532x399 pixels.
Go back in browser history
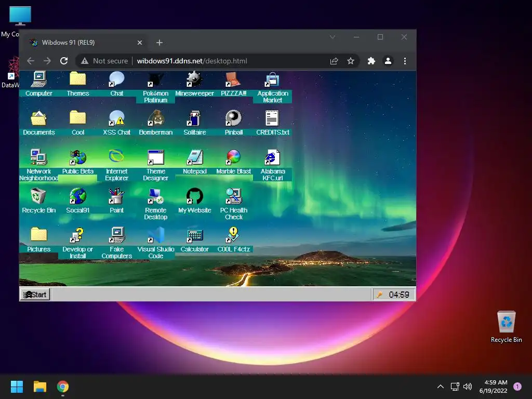[x=31, y=61]
